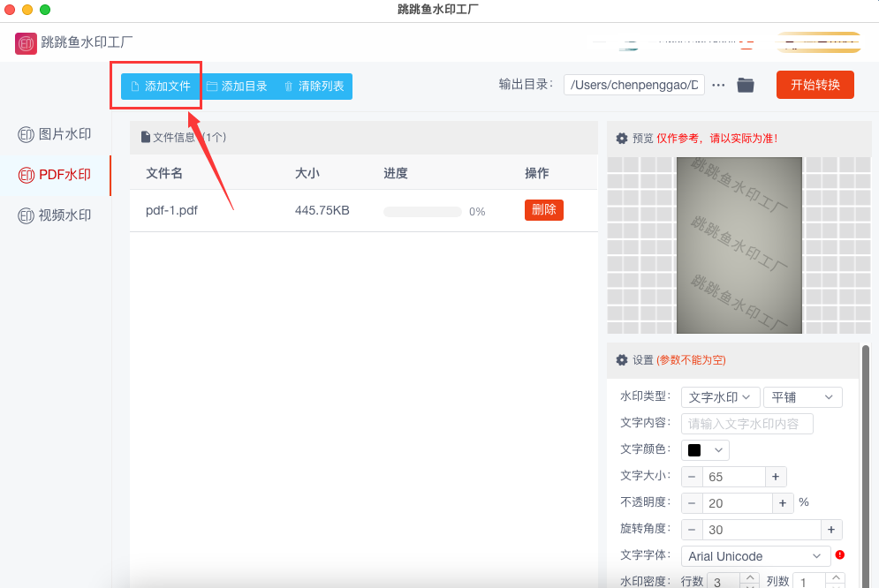Open the black text color picker
Image resolution: width=879 pixels, height=588 pixels.
coord(705,450)
